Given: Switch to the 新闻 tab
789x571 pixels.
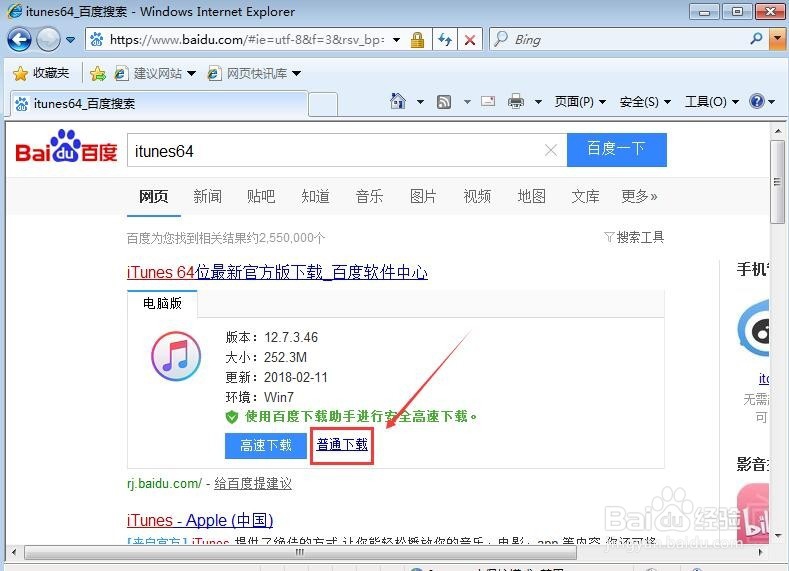Looking at the screenshot, I should pos(207,196).
